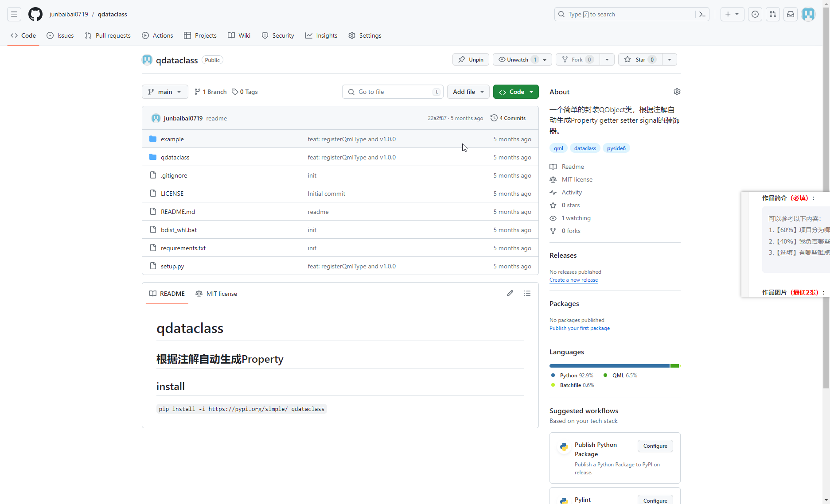The width and height of the screenshot is (830, 504).
Task: Click the Python language bar segment
Action: coord(609,366)
